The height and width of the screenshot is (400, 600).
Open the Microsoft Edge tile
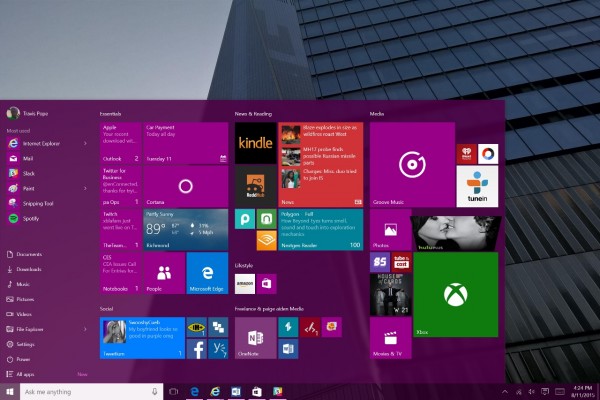[x=207, y=273]
